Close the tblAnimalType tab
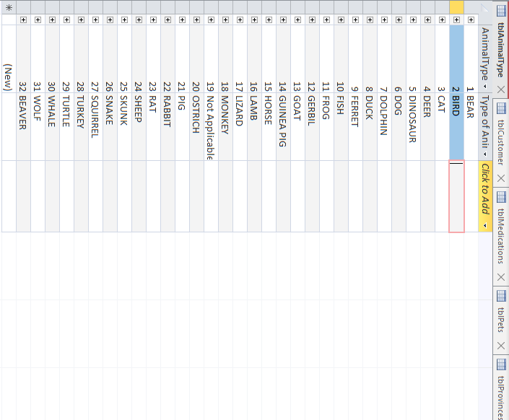 (501, 89)
